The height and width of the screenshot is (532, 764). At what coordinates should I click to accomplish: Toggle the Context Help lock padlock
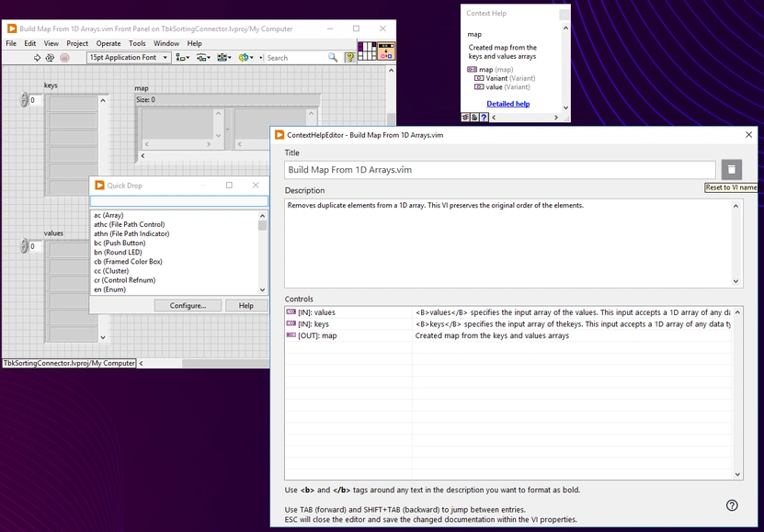coord(473,118)
